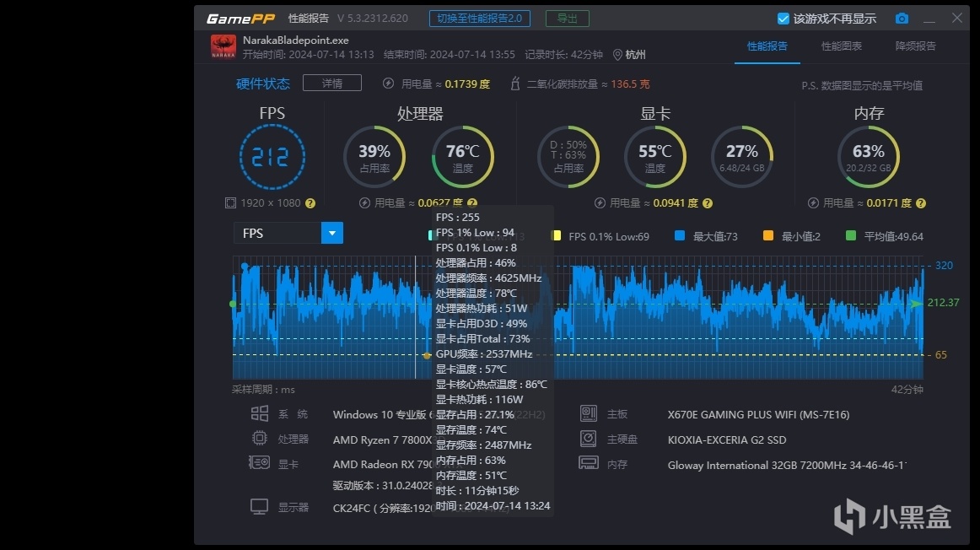
Task: Click the hard disk icon beside 主硬盘
Action: (x=588, y=439)
